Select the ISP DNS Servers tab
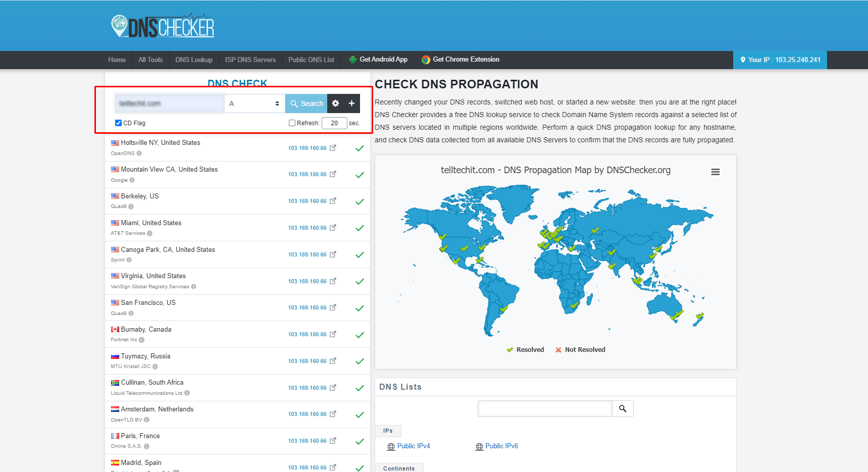 (x=250, y=60)
